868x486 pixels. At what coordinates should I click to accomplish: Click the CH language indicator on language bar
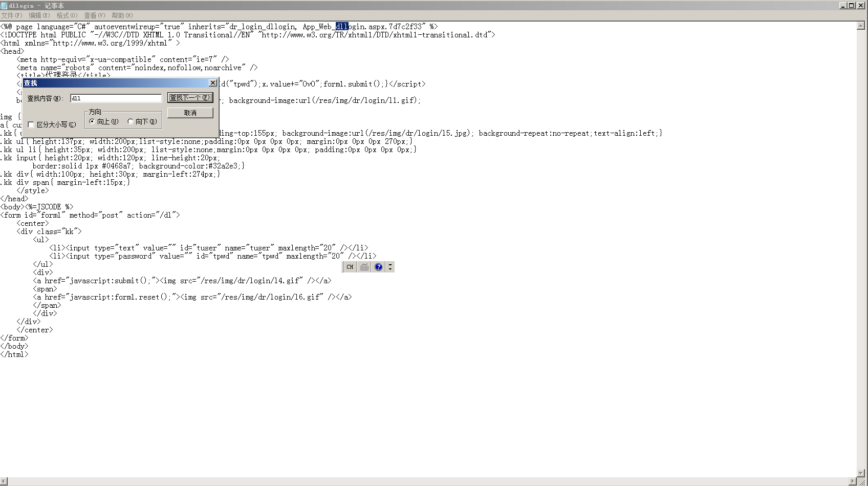[350, 267]
